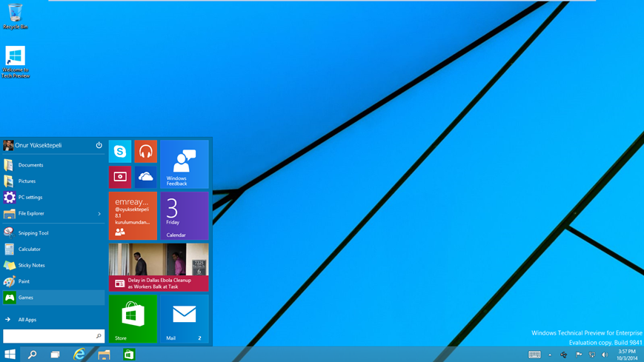Open the Store icon on the taskbar
The width and height of the screenshot is (644, 362).
pyautogui.click(x=129, y=355)
